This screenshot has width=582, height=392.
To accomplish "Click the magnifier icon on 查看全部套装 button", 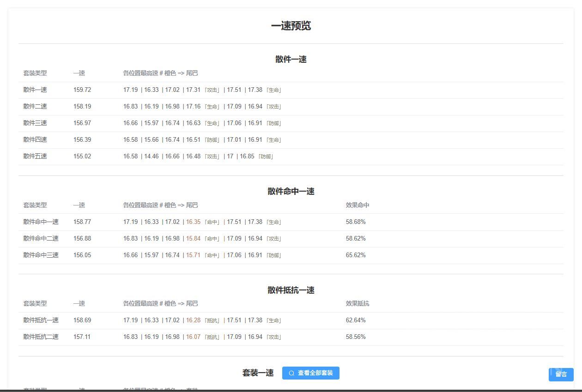I will tap(291, 373).
